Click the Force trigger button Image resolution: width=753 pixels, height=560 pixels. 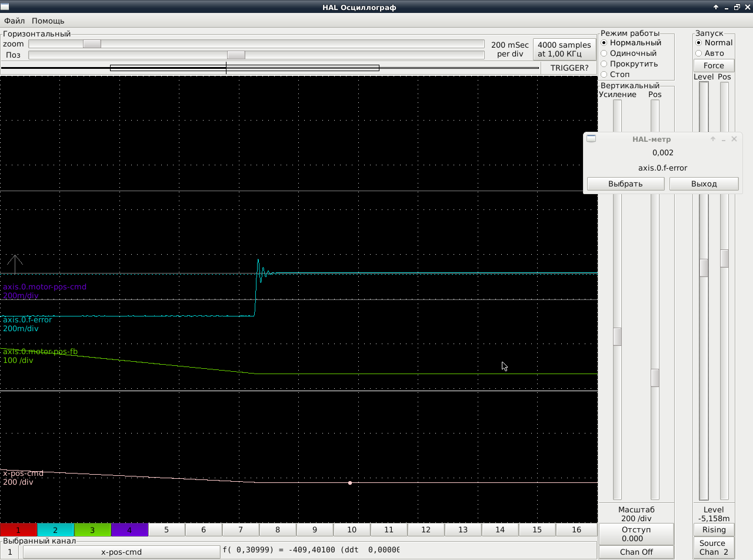click(x=714, y=65)
